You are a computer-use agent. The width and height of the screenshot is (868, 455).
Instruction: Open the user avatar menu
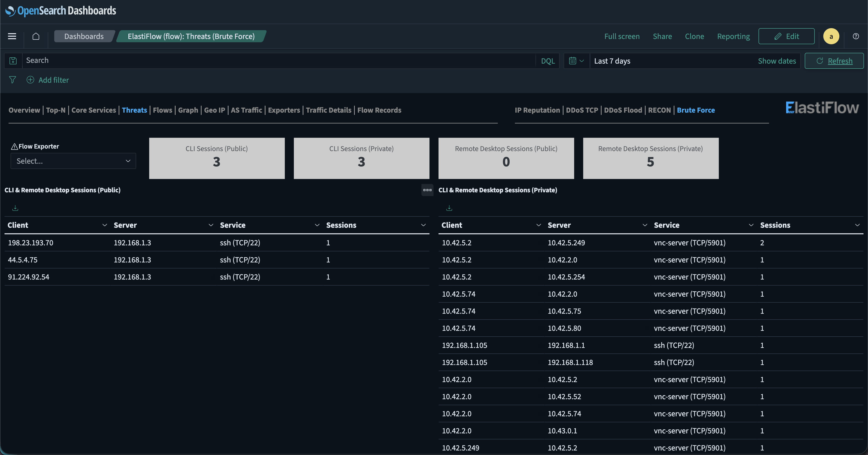(831, 36)
